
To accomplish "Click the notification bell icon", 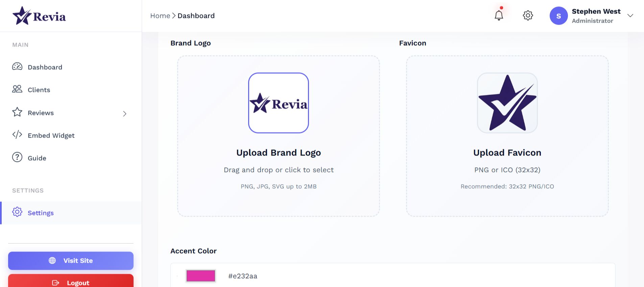I will click(499, 16).
